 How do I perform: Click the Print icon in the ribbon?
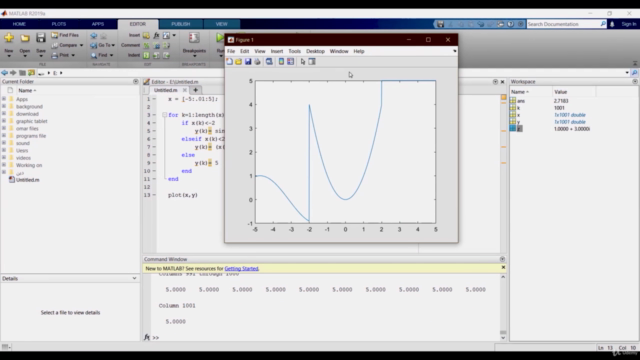point(55,55)
